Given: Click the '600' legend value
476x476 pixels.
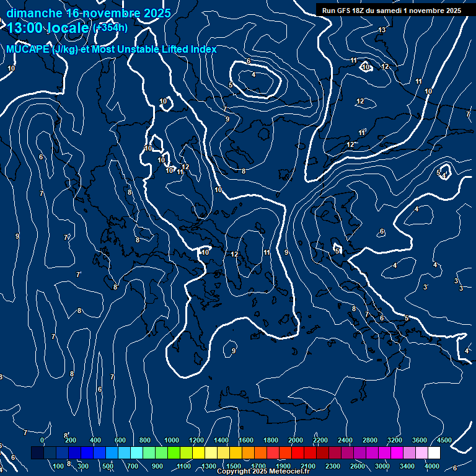Looking at the screenshot, I should pos(120,440).
